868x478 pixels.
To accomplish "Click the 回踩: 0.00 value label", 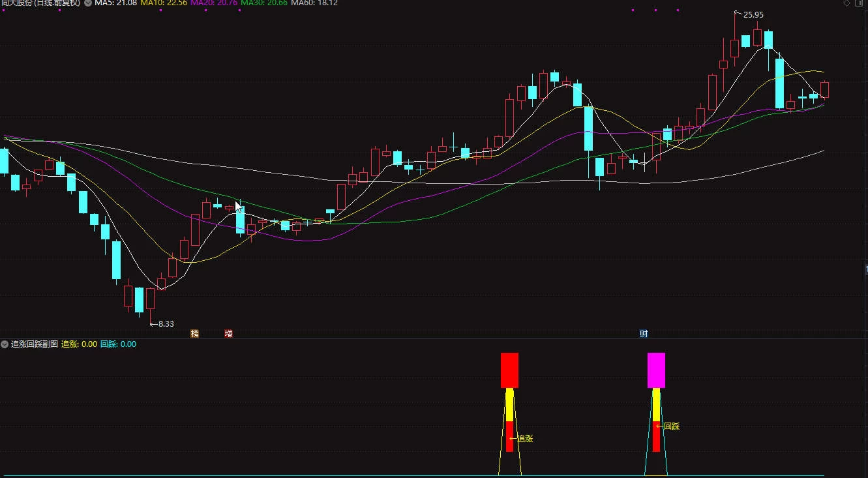I will 118,344.
